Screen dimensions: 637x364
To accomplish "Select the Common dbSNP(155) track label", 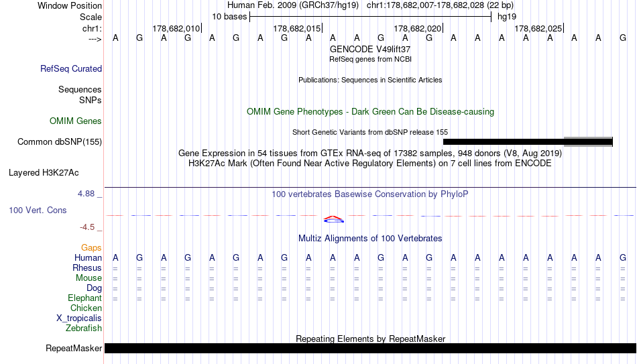I will 60,142.
